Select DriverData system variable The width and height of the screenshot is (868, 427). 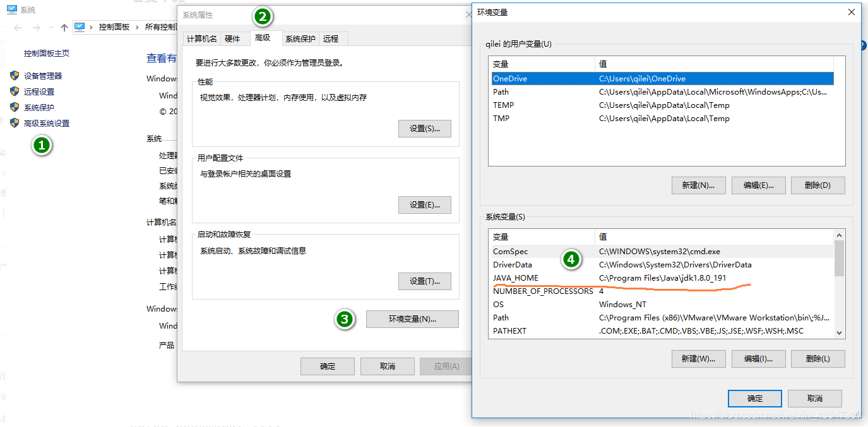tap(662, 265)
